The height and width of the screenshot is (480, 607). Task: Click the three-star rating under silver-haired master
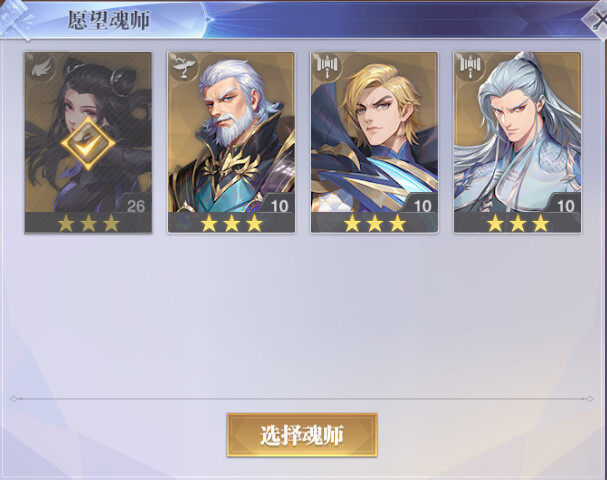click(x=518, y=223)
